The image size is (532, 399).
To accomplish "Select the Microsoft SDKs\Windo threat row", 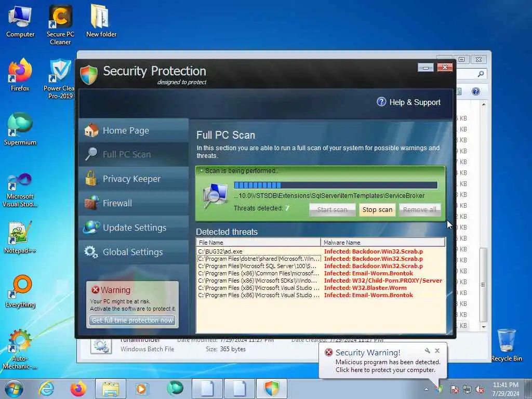I will click(x=320, y=281).
